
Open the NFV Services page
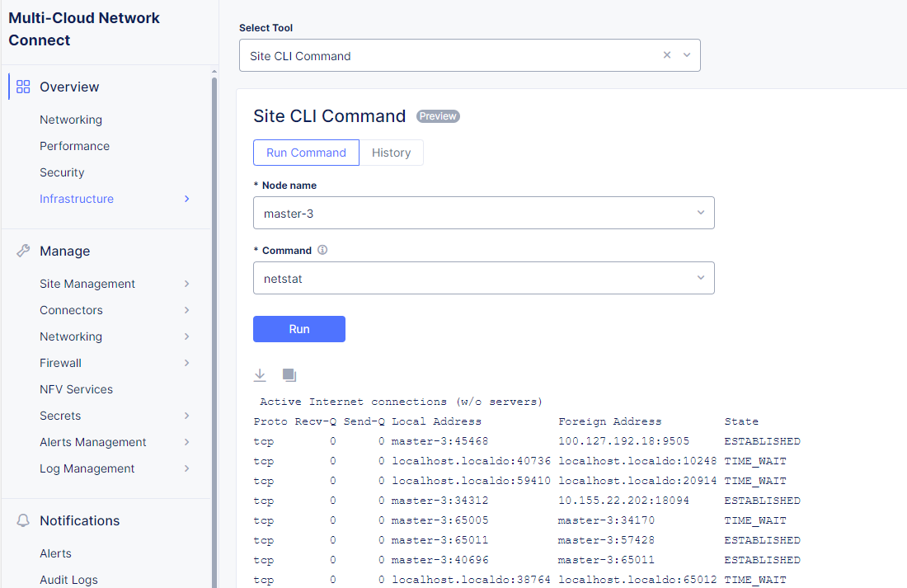click(x=76, y=389)
